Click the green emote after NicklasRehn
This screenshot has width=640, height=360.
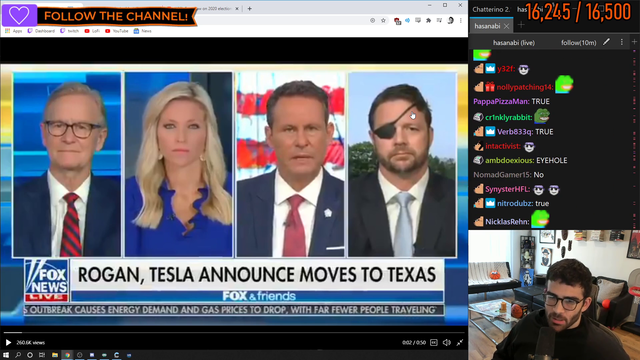click(540, 219)
